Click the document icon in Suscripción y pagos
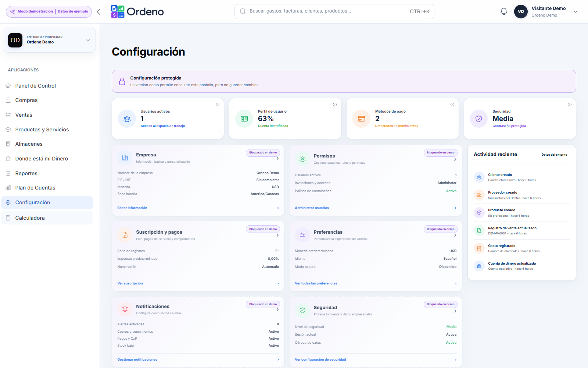This screenshot has width=588, height=368. pos(125,235)
